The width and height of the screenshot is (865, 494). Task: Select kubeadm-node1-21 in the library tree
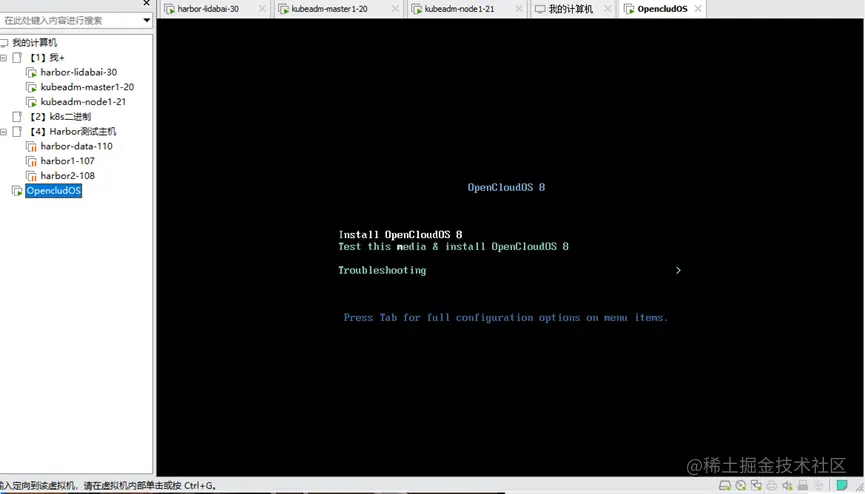pyautogui.click(x=83, y=102)
